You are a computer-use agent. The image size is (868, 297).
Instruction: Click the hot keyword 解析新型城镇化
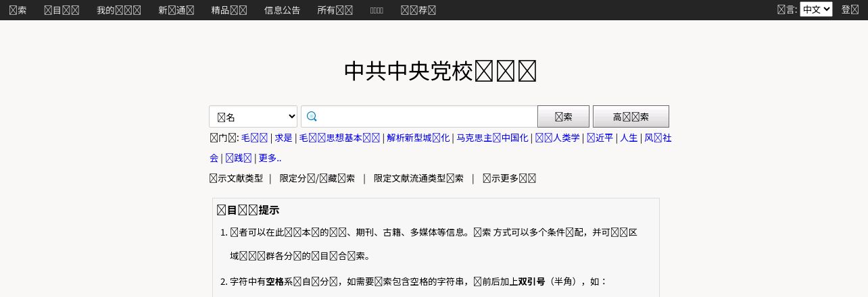point(418,138)
